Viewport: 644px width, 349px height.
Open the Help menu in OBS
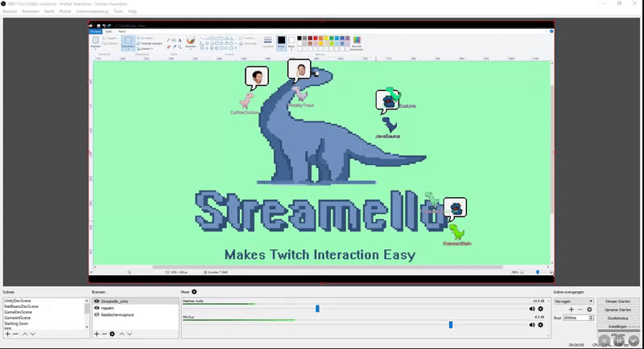point(132,11)
